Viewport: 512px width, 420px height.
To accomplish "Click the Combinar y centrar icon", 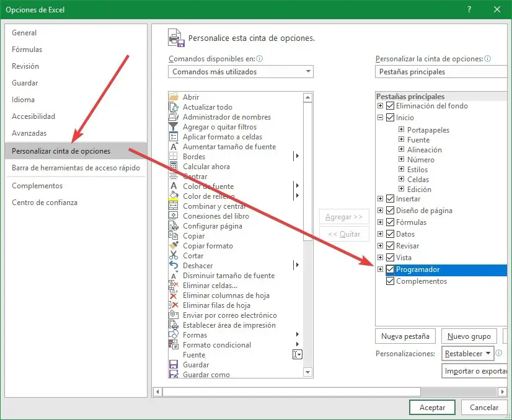I will click(174, 206).
